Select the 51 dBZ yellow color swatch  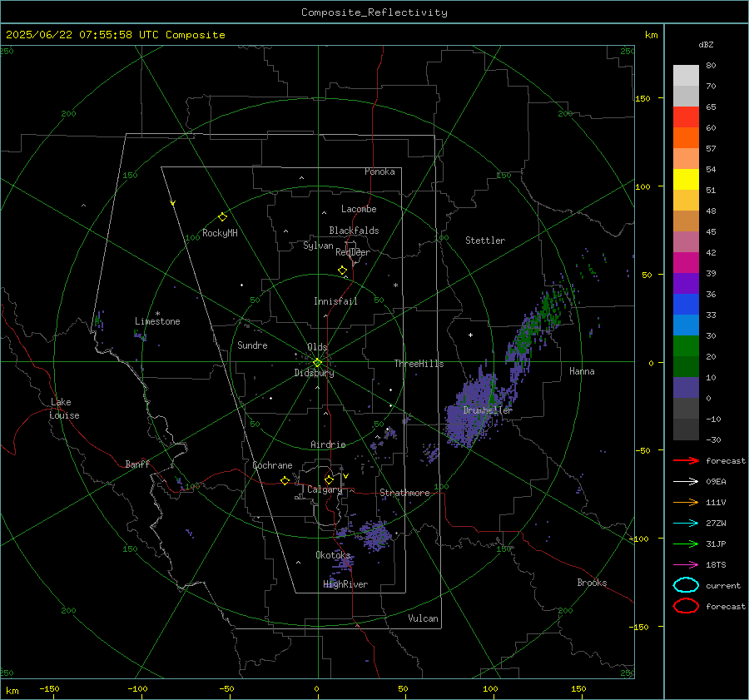click(686, 180)
